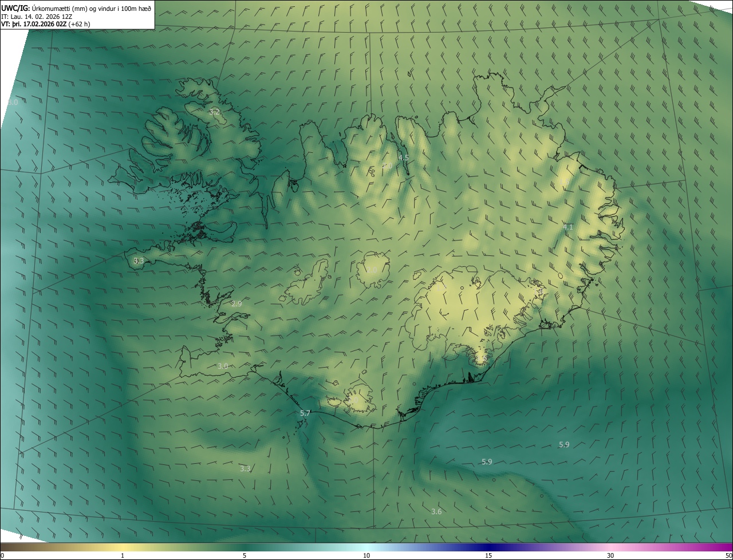Select the 5 tick label on the color scale
Screen dimensions: 733x560
(x=245, y=555)
